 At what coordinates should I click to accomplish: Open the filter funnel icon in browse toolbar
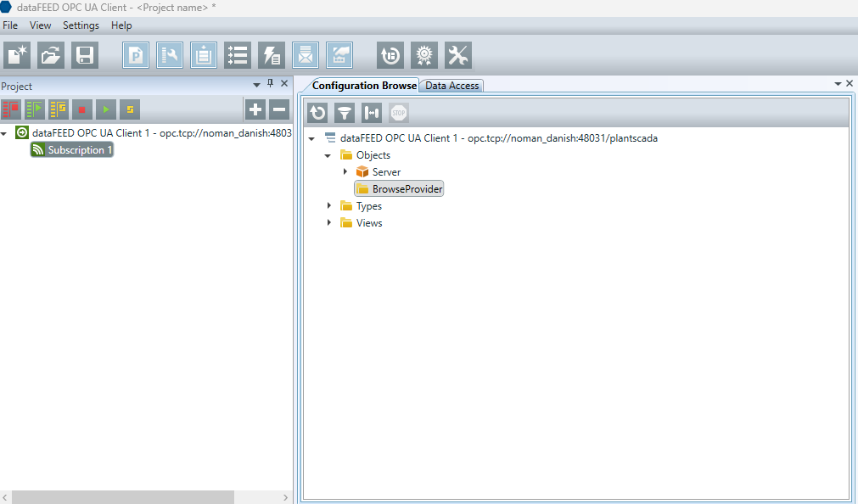tap(345, 113)
